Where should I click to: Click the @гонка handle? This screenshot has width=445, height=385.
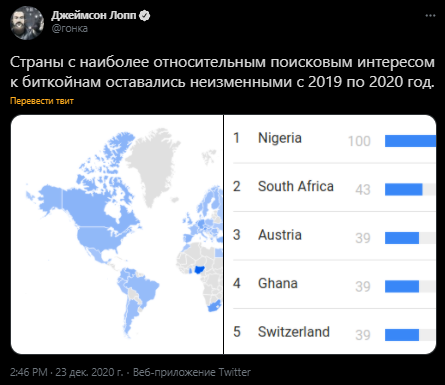[x=69, y=29]
